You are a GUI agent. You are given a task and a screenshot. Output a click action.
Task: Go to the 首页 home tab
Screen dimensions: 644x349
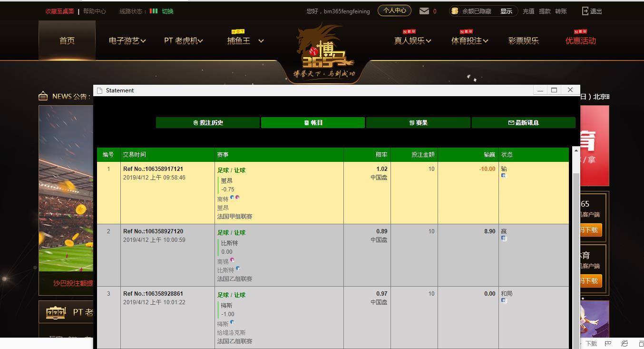point(67,40)
